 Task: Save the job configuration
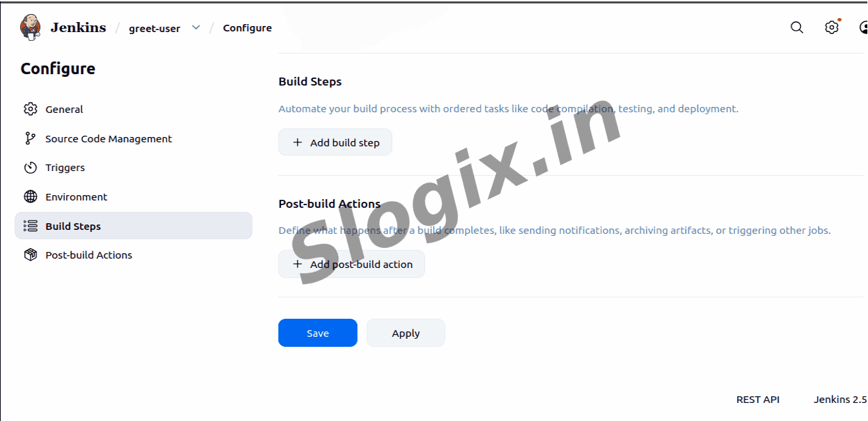pos(318,333)
